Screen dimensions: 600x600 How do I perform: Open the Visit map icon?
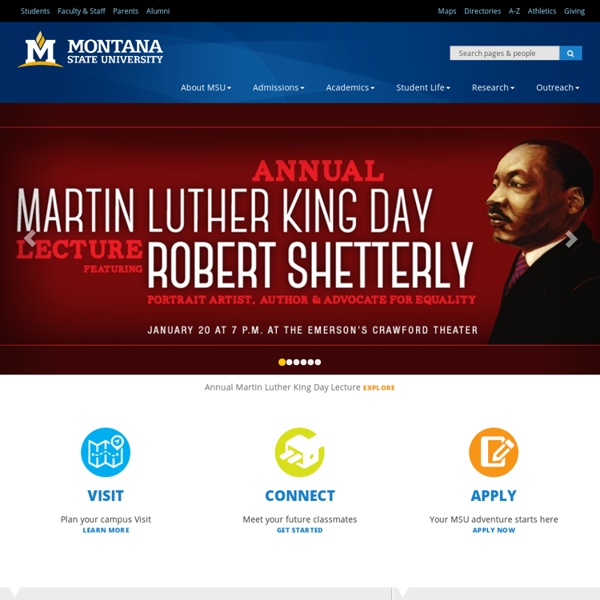pyautogui.click(x=106, y=452)
